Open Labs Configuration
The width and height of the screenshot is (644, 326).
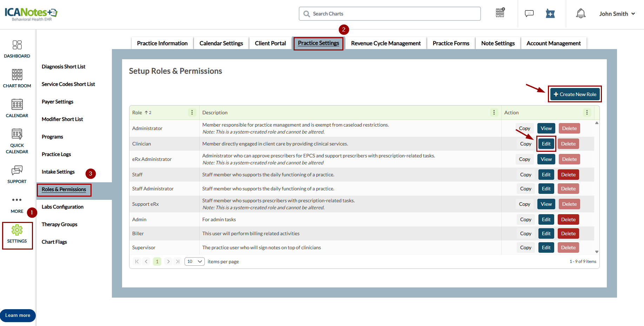pos(62,207)
